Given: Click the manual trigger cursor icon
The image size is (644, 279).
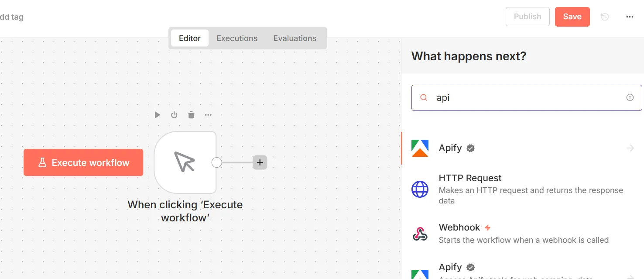Looking at the screenshot, I should [185, 162].
